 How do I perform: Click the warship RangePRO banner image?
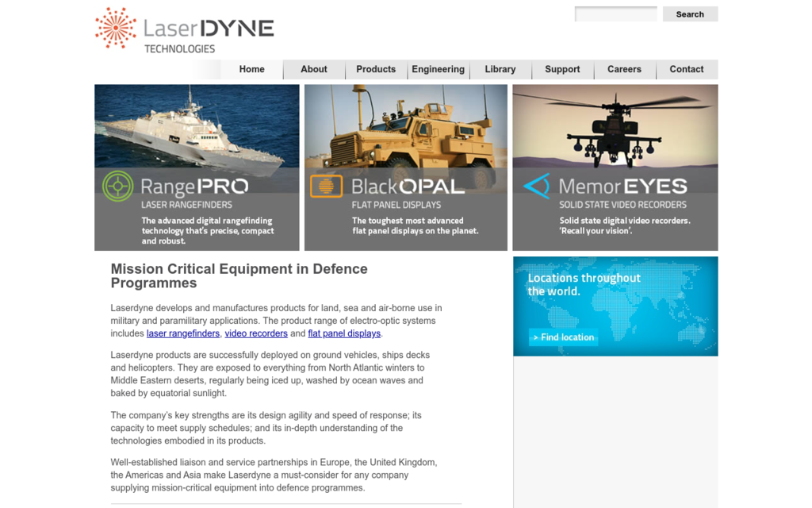(197, 125)
